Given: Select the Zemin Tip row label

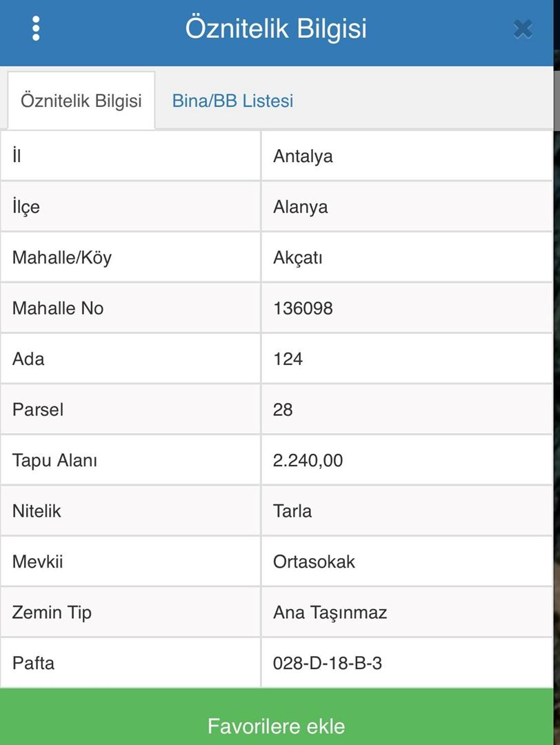Looking at the screenshot, I should point(52,613).
